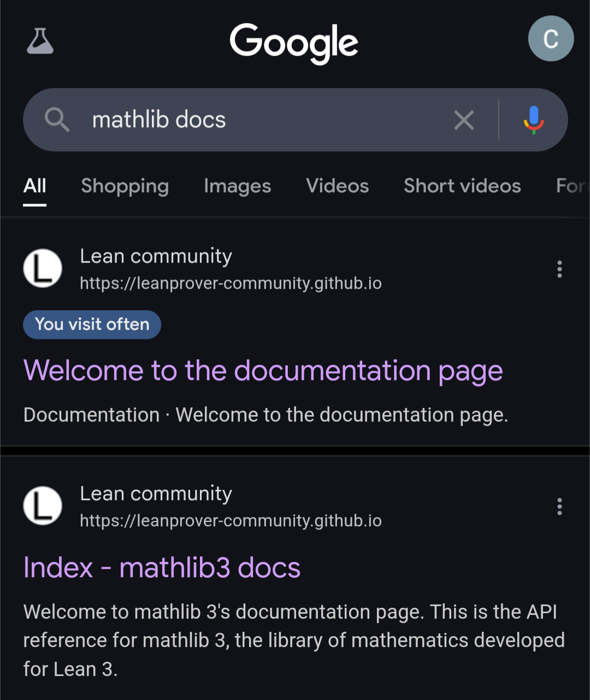Open Search Labs flask icon
The height and width of the screenshot is (700, 590).
tap(40, 40)
